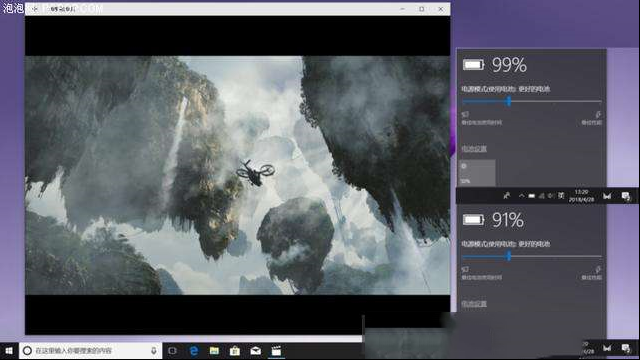Viewport: 640px width, 360px height.
Task: Toggle the battery saver tile under 99% panel
Action: tap(477, 173)
